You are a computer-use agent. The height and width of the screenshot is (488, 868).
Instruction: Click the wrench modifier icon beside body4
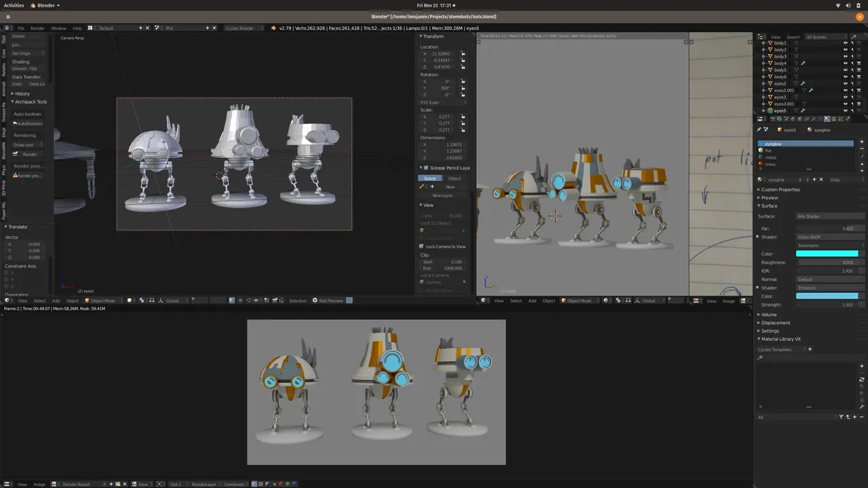click(x=803, y=63)
